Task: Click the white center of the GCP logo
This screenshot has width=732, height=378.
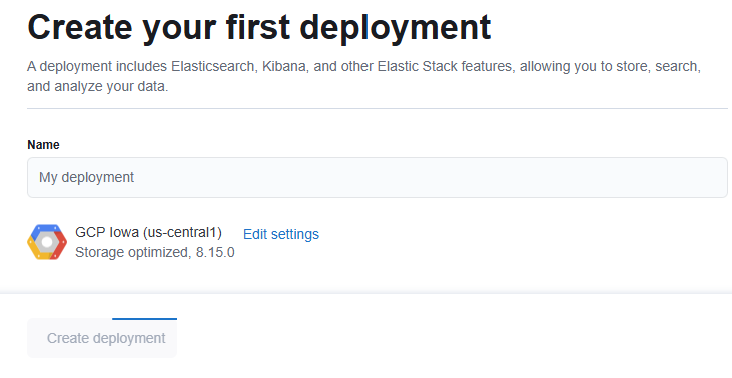Action: 47,242
